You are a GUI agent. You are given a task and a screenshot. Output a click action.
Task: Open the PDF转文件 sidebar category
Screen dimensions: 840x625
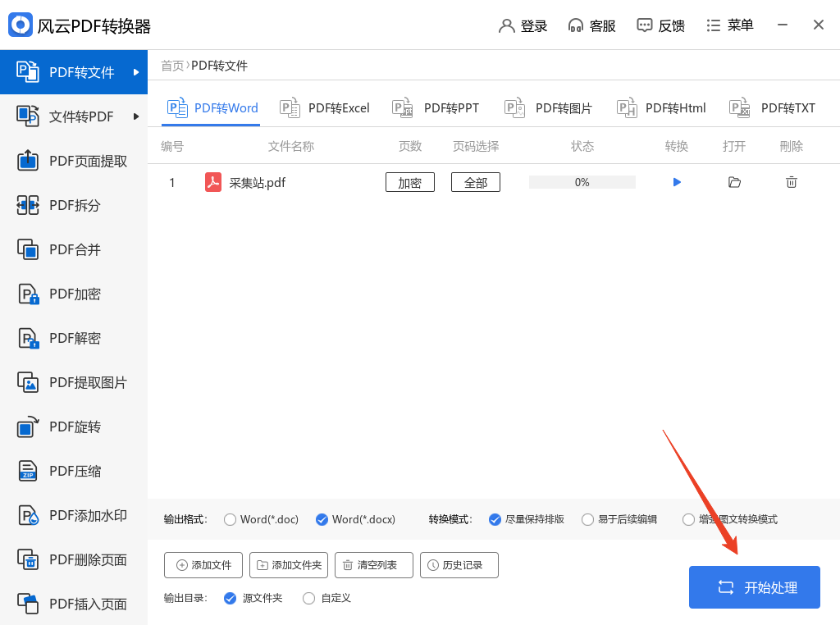[x=73, y=71]
